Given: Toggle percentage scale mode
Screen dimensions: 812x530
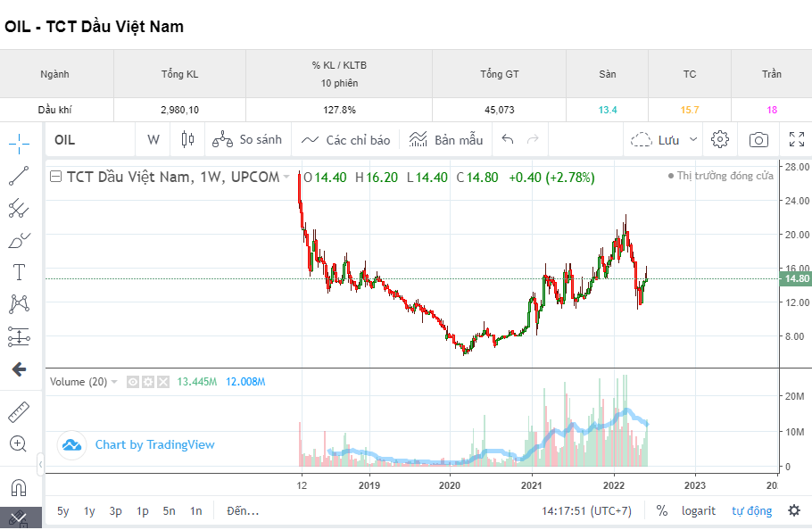Looking at the screenshot, I should (x=662, y=510).
